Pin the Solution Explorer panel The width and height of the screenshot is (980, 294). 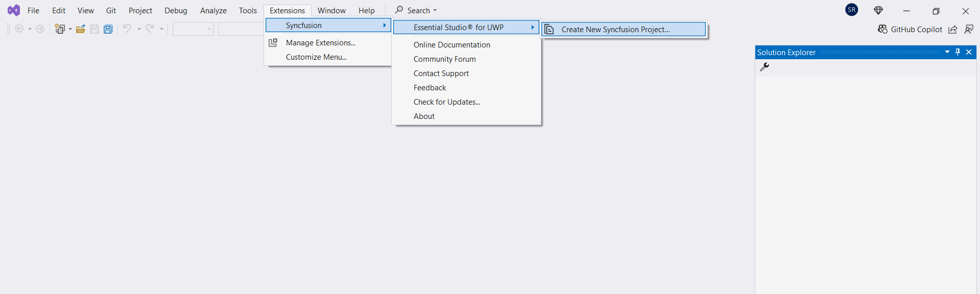[x=958, y=52]
